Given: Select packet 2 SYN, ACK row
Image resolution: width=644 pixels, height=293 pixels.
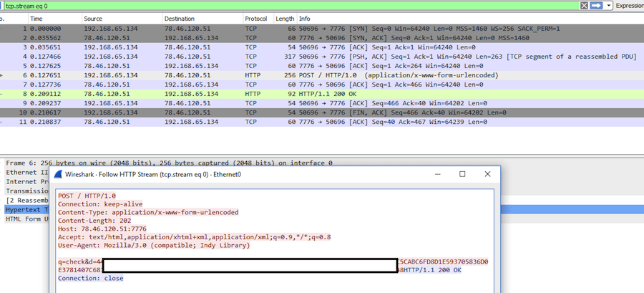Looking at the screenshot, I should pos(322,38).
